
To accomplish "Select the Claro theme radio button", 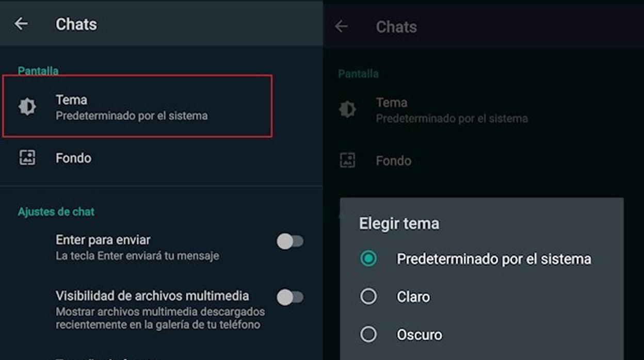I will click(368, 297).
